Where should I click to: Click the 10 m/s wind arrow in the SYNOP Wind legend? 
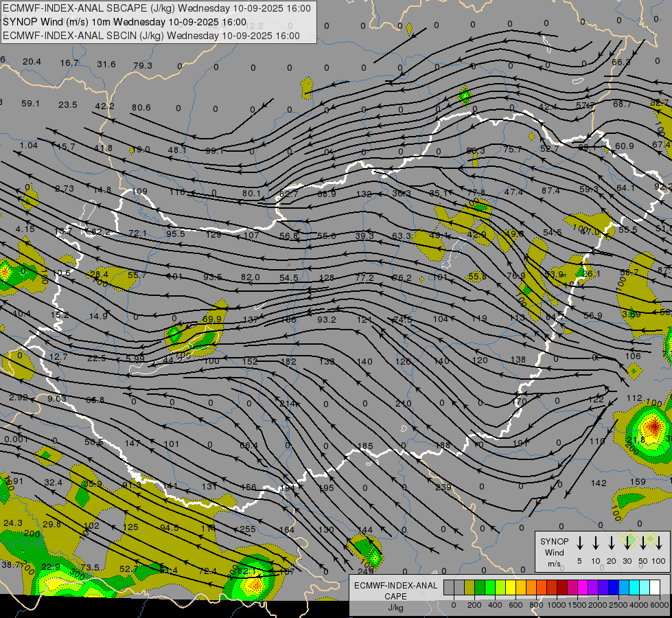coord(595,542)
